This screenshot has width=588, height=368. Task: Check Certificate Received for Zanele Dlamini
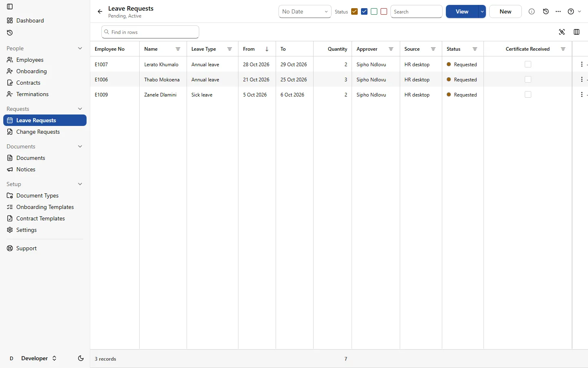tap(528, 94)
